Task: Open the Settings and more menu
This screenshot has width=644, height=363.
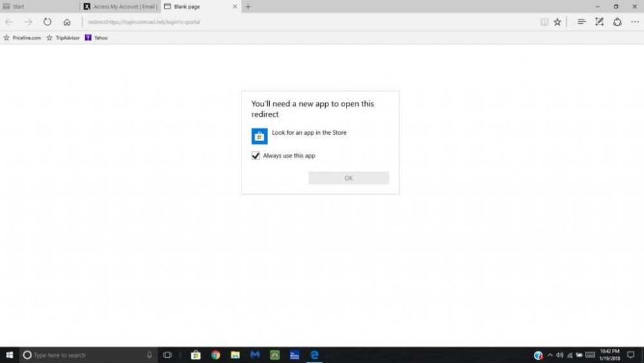Action: (x=634, y=22)
